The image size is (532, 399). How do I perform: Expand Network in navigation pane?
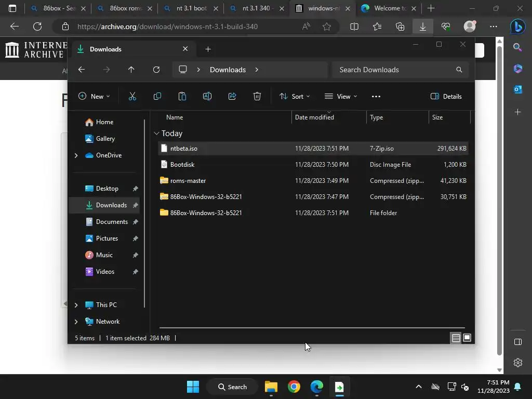point(76,322)
